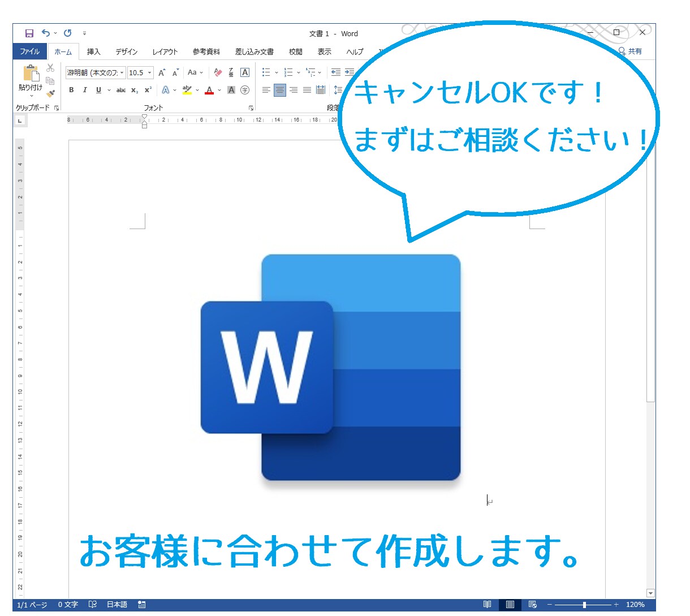Toggle bold formatting

point(71,90)
